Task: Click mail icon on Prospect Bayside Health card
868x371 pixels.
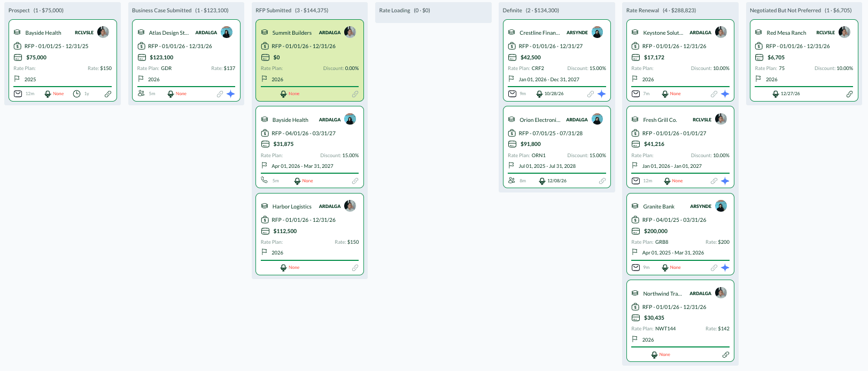Action: tap(18, 94)
